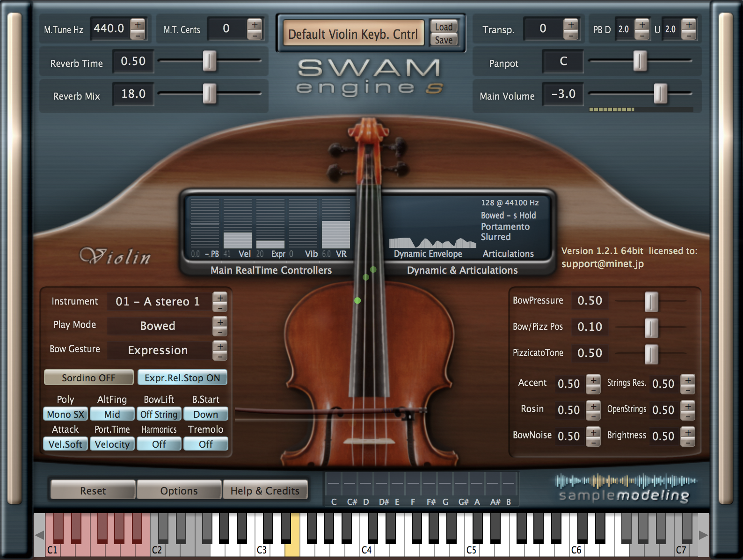743x560 pixels.
Task: Toggle Harmonics Off button
Action: [x=159, y=444]
